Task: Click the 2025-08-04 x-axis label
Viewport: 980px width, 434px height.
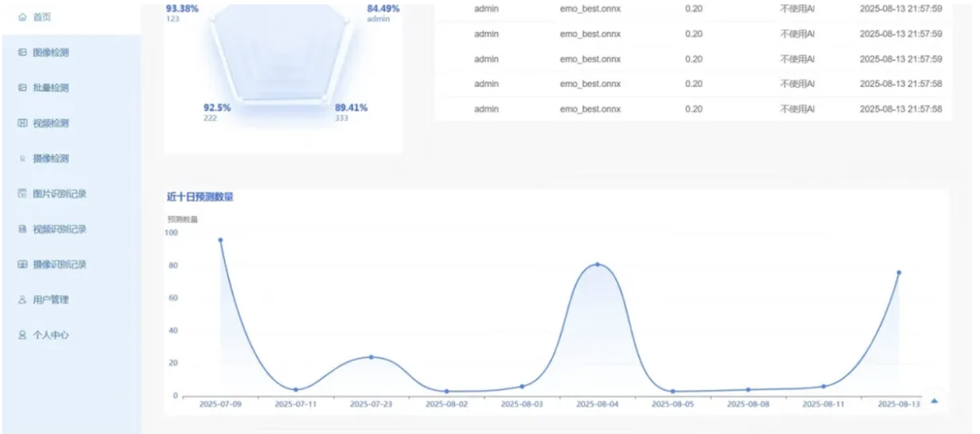Action: tap(597, 404)
